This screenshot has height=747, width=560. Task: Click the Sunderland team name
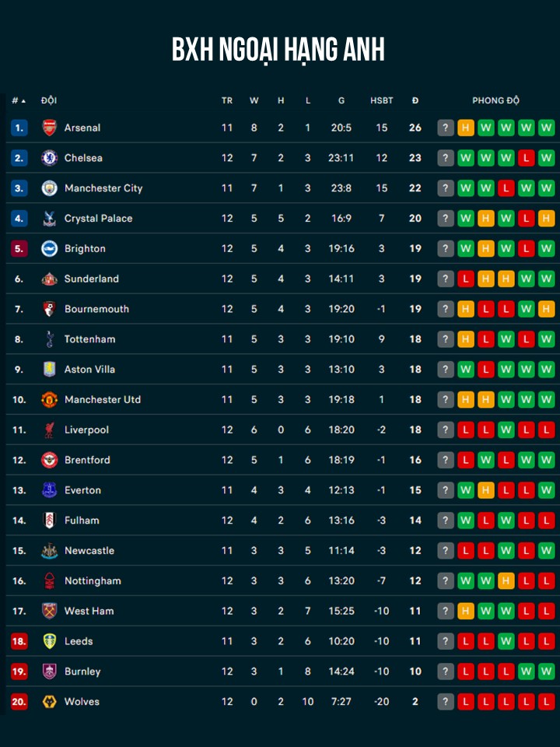91,279
